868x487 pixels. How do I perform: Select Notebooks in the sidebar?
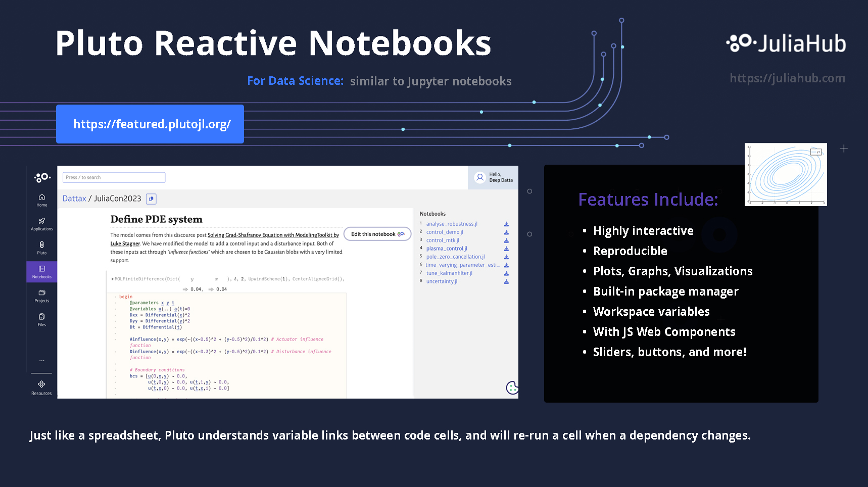(42, 272)
